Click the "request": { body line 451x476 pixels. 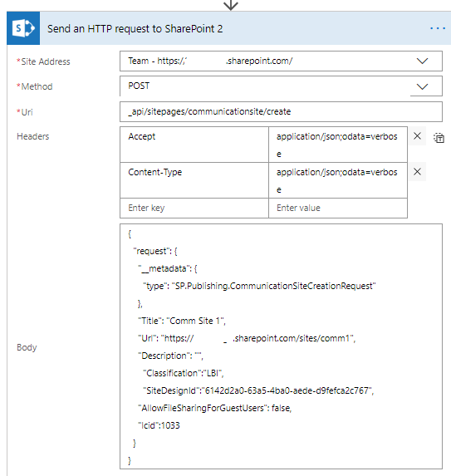point(155,251)
